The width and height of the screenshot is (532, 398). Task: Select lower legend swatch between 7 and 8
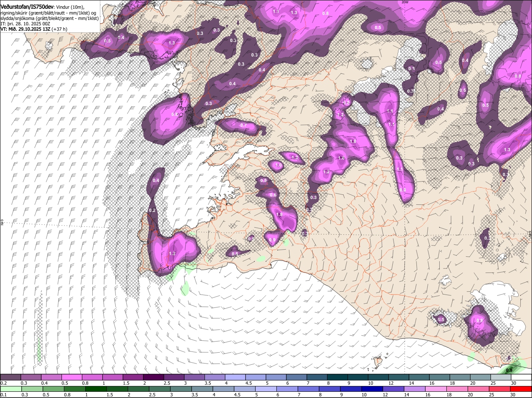click(x=309, y=389)
